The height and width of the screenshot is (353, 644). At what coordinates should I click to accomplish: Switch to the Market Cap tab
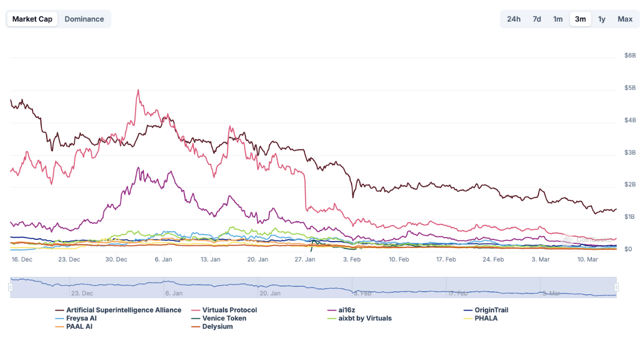tap(32, 19)
